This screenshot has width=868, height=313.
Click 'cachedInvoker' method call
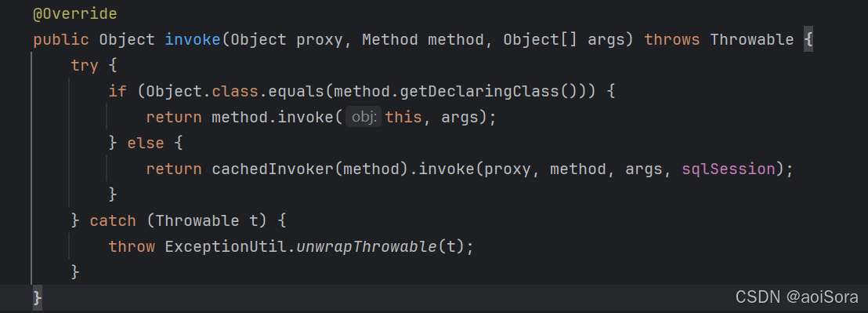pyautogui.click(x=273, y=169)
